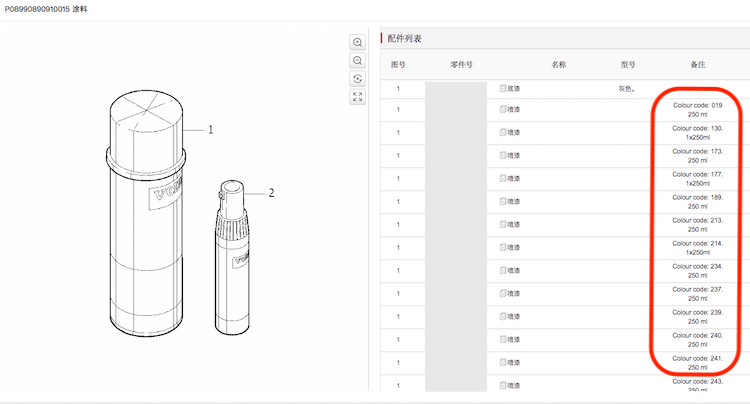
Task: Click the page title P08990890910015 涂料
Action: coord(46,9)
